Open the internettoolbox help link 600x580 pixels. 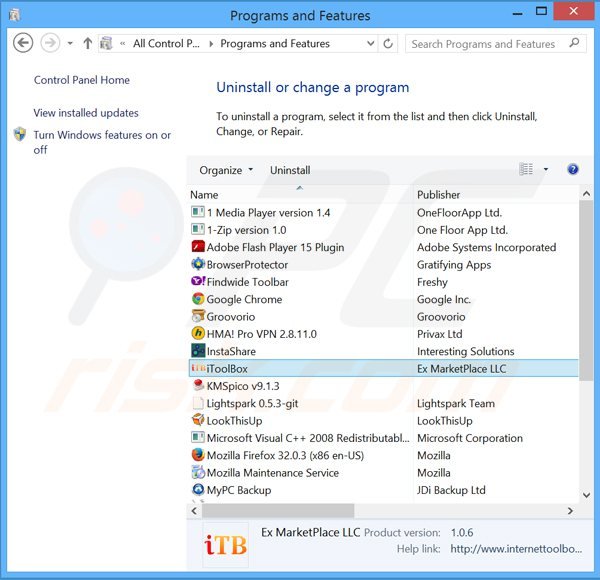click(x=516, y=549)
